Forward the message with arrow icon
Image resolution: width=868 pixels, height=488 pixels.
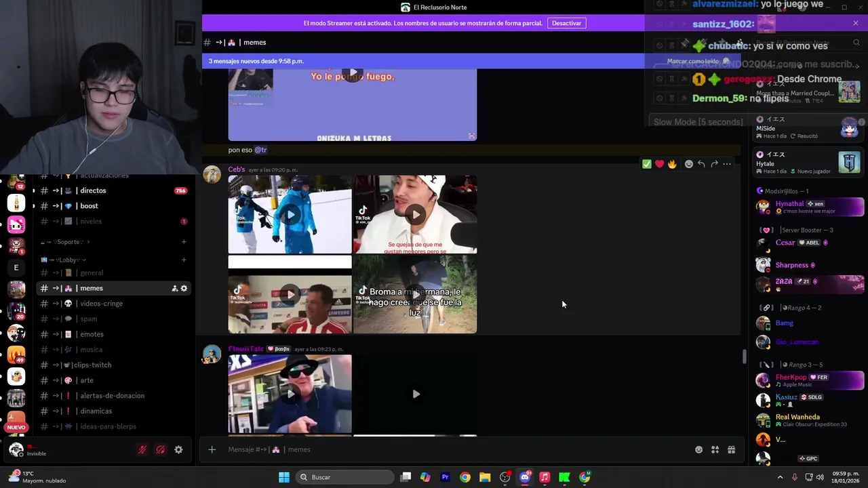714,164
